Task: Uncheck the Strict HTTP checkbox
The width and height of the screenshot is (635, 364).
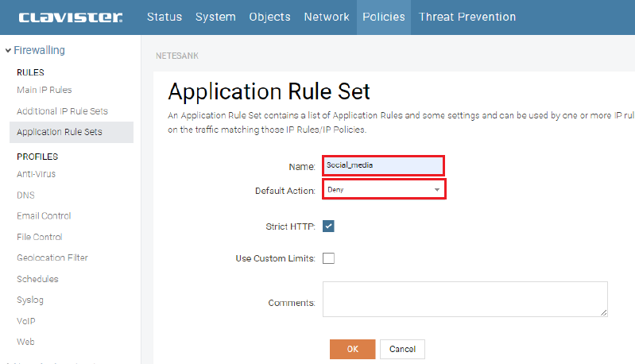Action: coord(328,227)
